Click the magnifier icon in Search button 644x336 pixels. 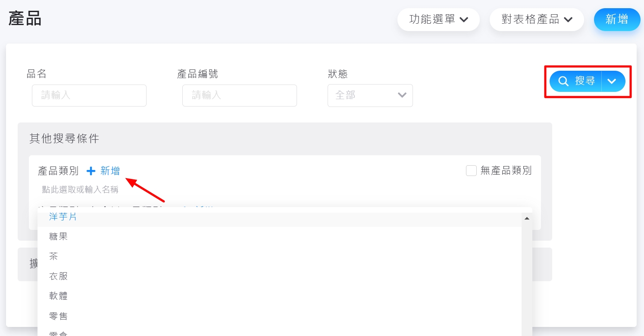(563, 81)
